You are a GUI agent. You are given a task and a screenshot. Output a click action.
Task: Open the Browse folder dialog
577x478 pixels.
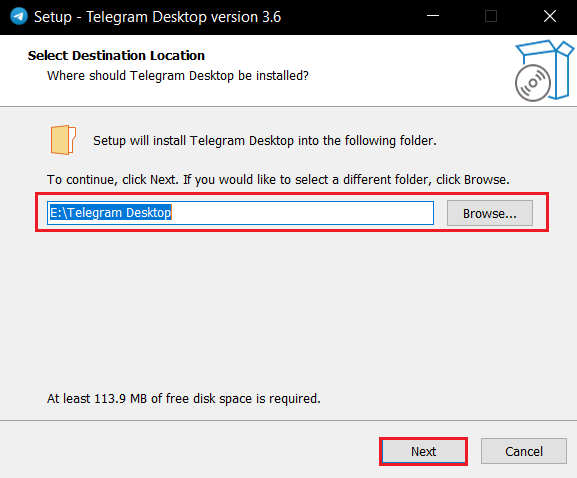coord(490,213)
